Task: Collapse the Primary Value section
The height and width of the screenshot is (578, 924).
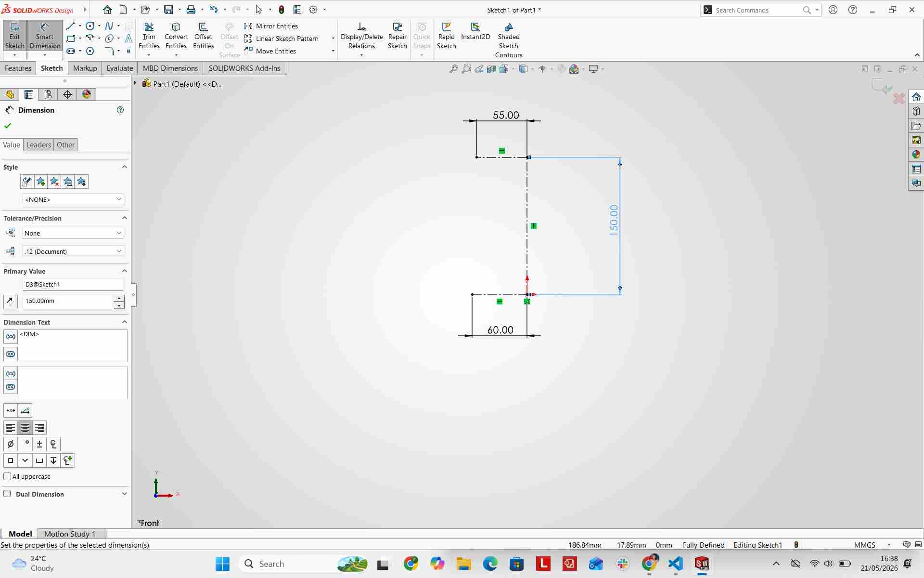Action: 125,271
